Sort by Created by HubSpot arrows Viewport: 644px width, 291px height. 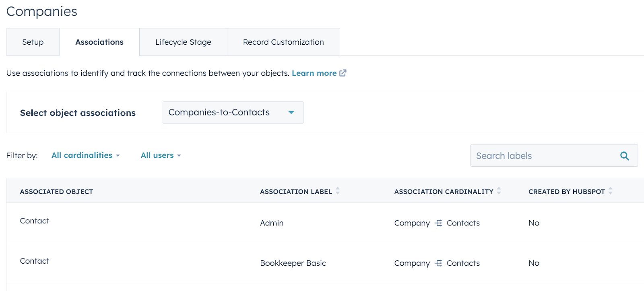click(610, 191)
